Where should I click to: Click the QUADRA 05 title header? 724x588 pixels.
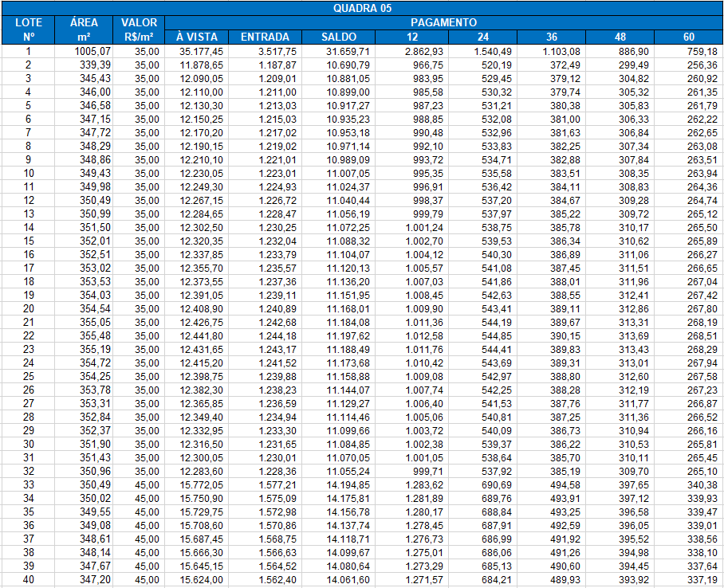tap(362, 8)
